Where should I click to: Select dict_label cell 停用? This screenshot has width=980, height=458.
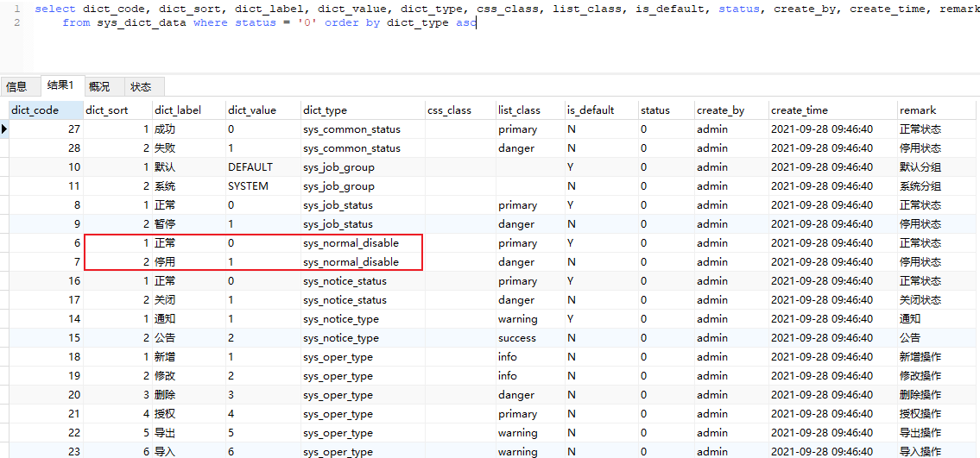189,262
